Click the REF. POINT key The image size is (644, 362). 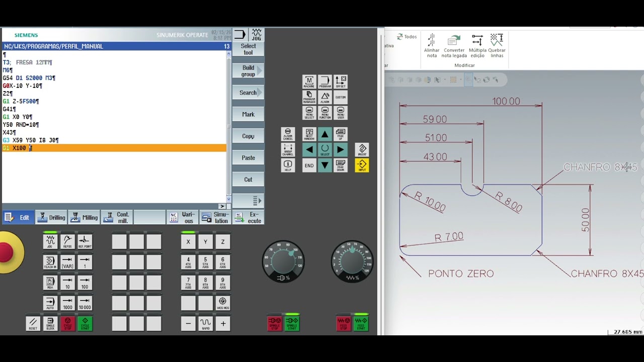85,241
